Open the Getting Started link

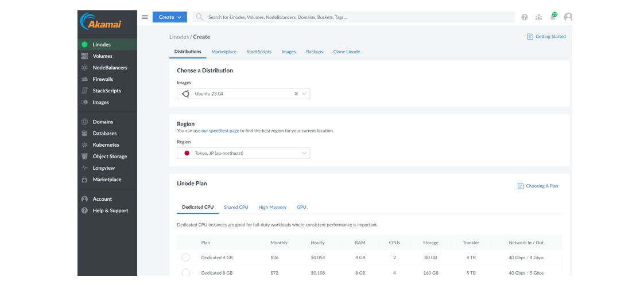[546, 37]
